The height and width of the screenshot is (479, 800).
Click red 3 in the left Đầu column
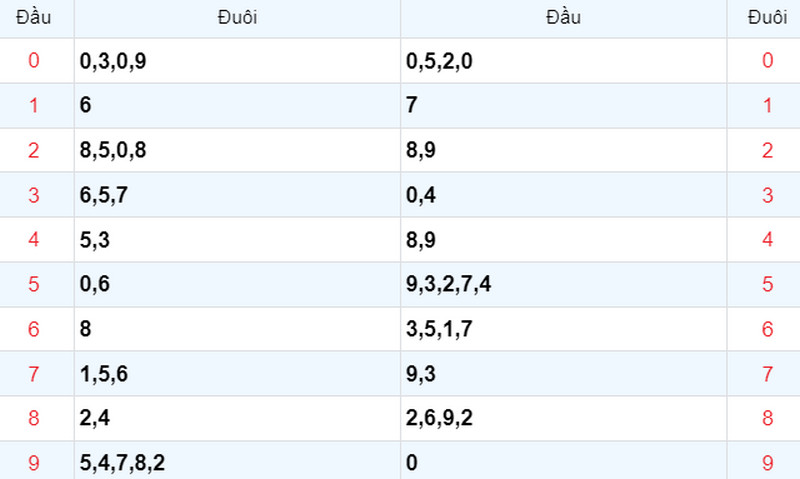tap(34, 195)
